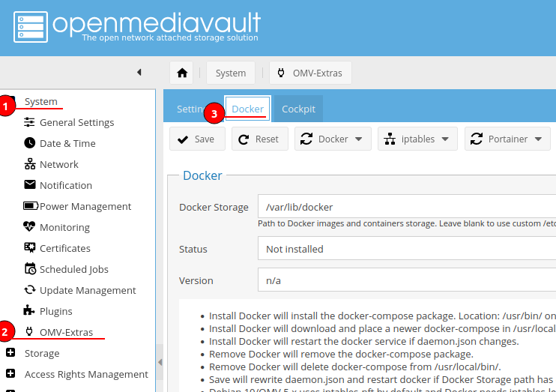Screen dimensions: 556x392
Task: Open Notification in sidebar
Action: click(66, 185)
